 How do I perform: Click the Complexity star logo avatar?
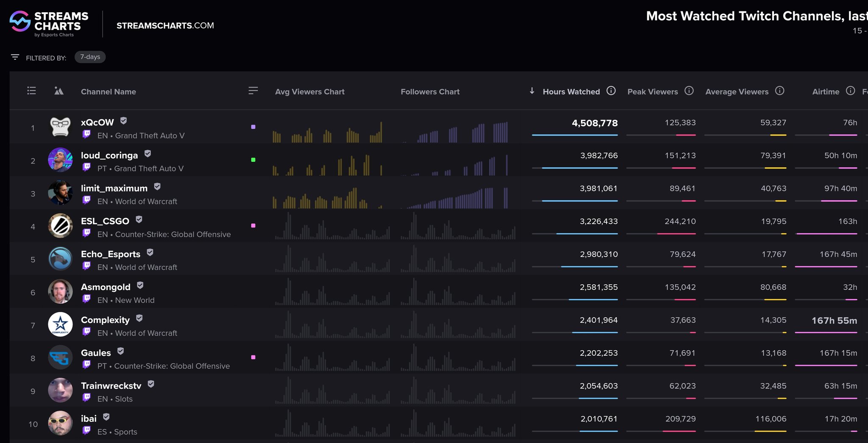tap(60, 324)
